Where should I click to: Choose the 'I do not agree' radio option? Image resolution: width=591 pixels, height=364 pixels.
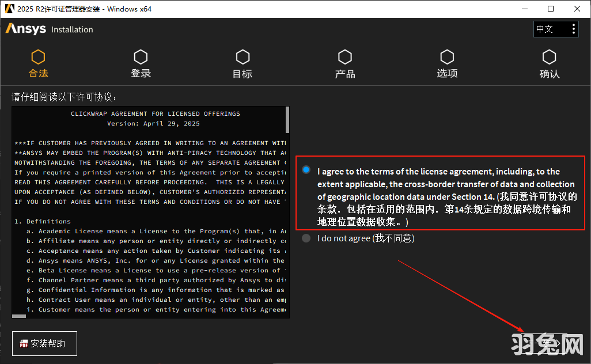[x=306, y=238]
